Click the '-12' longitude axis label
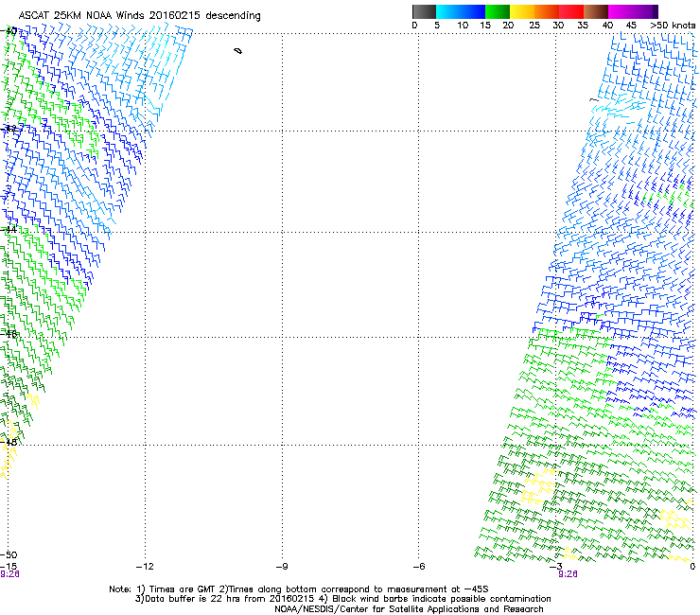This screenshot has height=615, width=700. click(145, 567)
